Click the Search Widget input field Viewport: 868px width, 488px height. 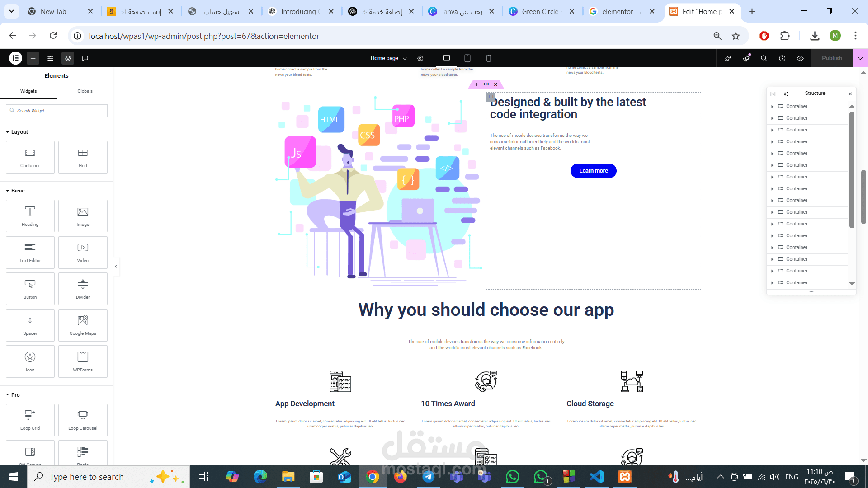(57, 111)
